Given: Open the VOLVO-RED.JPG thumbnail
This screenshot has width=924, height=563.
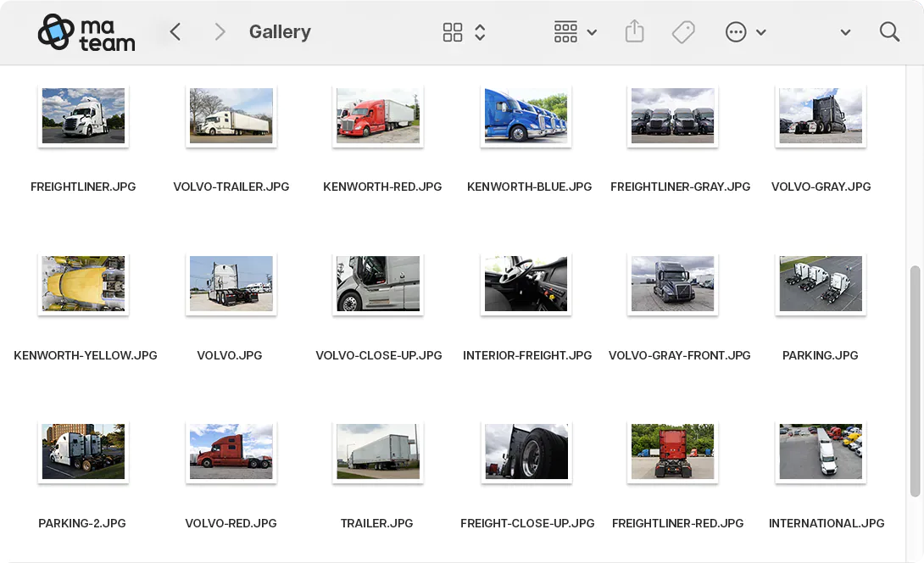Looking at the screenshot, I should click(231, 451).
